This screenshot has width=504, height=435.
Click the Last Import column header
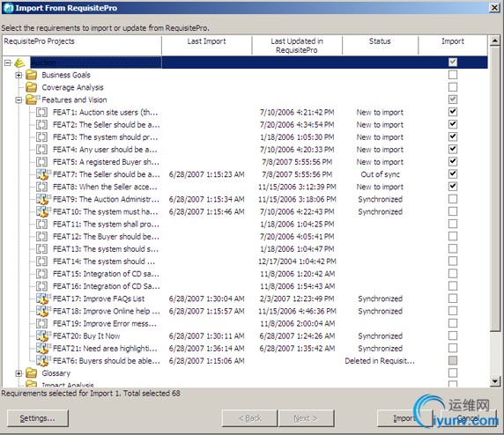[207, 45]
